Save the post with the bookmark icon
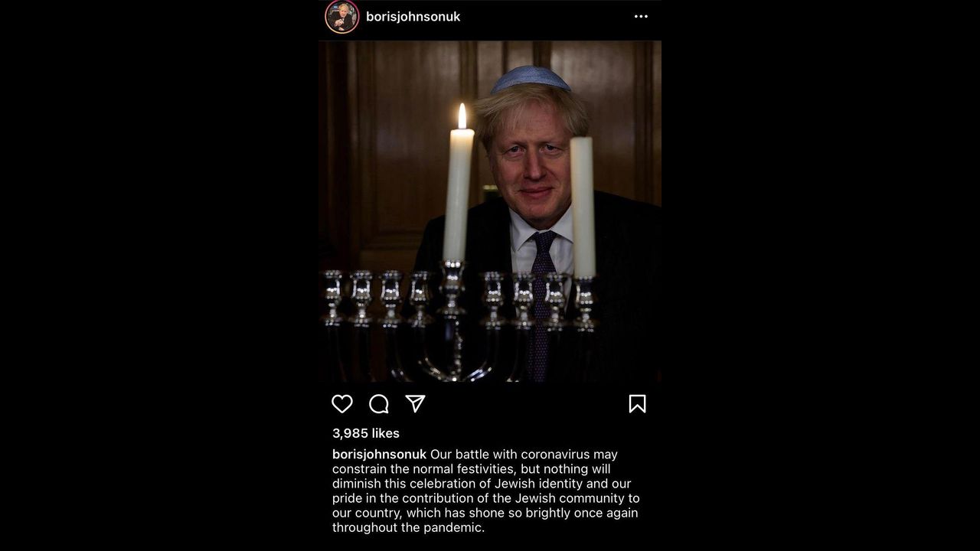The image size is (980, 551). (x=637, y=404)
